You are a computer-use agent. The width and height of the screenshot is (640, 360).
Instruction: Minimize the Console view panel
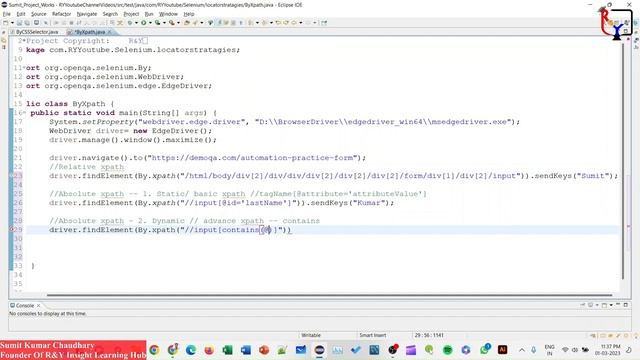click(618, 305)
